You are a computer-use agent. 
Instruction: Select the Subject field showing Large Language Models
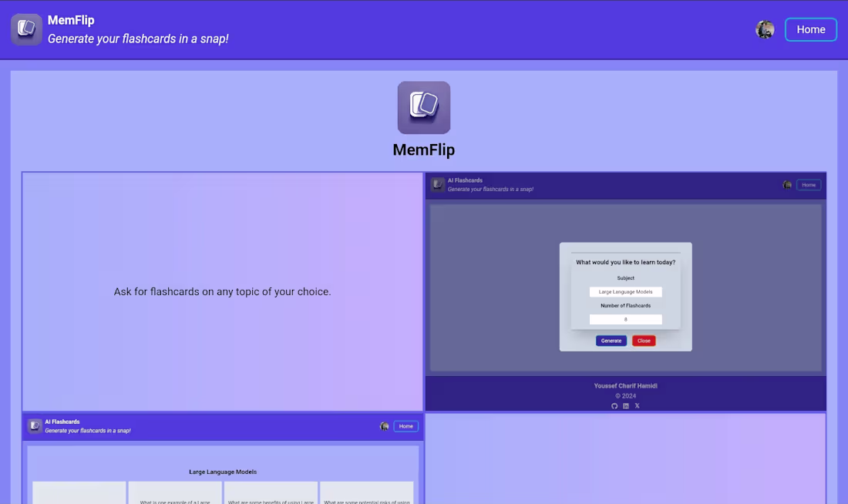pos(625,291)
